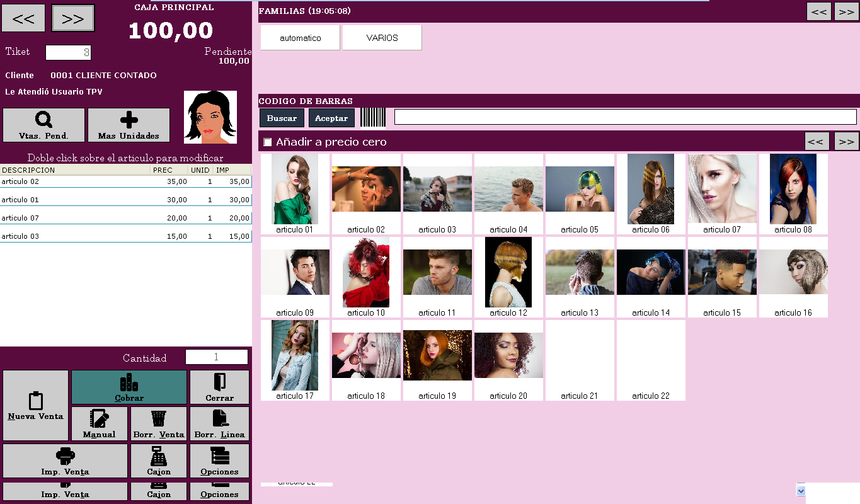Add articulo 05 thumbnail
Screen dimensions: 860x504
(x=580, y=194)
